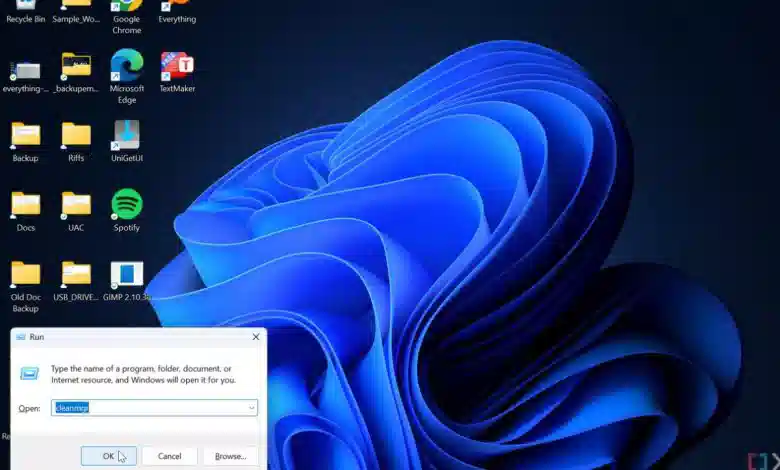Image resolution: width=780 pixels, height=470 pixels.
Task: Select the Microsoft Edge desktop icon
Action: (x=126, y=77)
